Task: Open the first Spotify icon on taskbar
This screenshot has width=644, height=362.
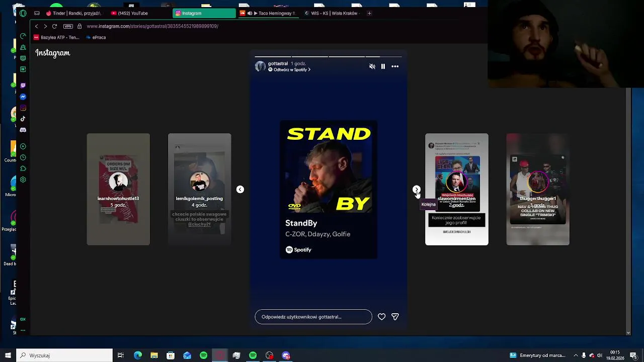Action: 203,355
